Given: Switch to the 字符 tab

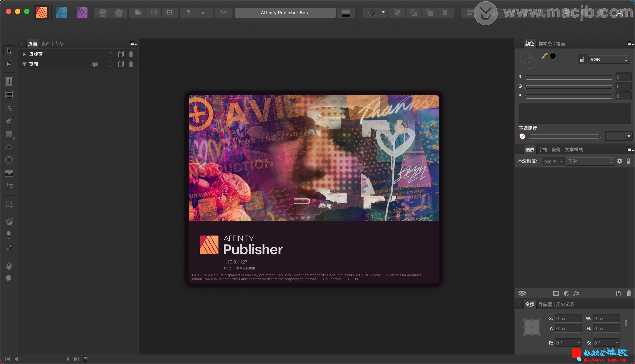Looking at the screenshot, I should pyautogui.click(x=543, y=150).
